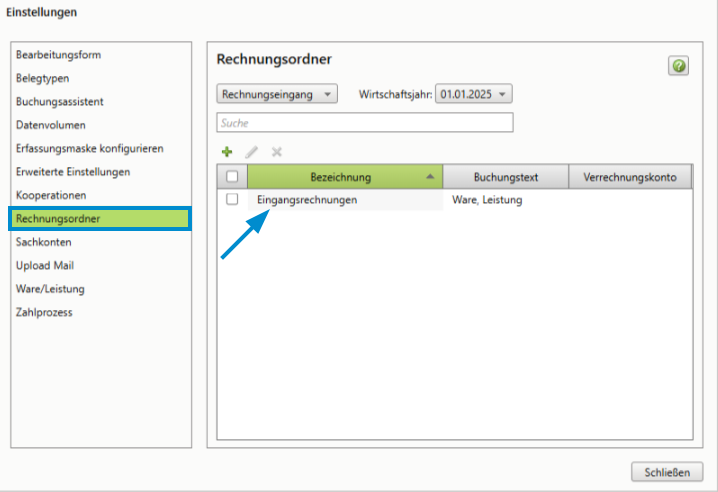Toggle the select-all checkbox in table header
Image resolution: width=718 pixels, height=492 pixels.
click(232, 177)
